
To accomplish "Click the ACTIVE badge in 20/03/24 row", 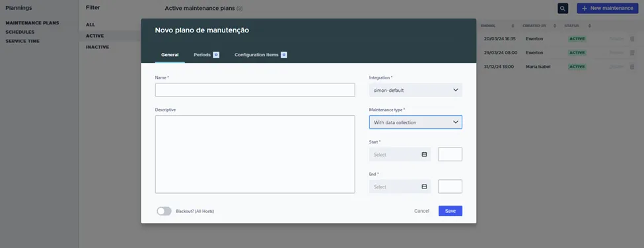I will [x=577, y=38].
